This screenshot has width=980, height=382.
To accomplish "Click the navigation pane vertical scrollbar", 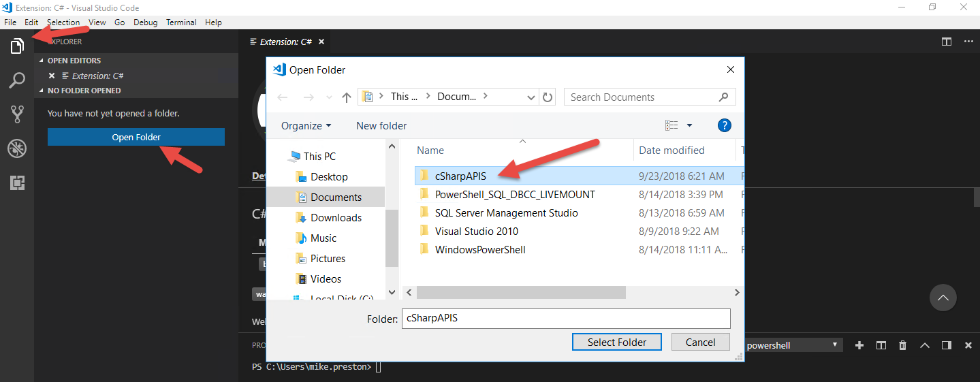I will click(x=392, y=238).
